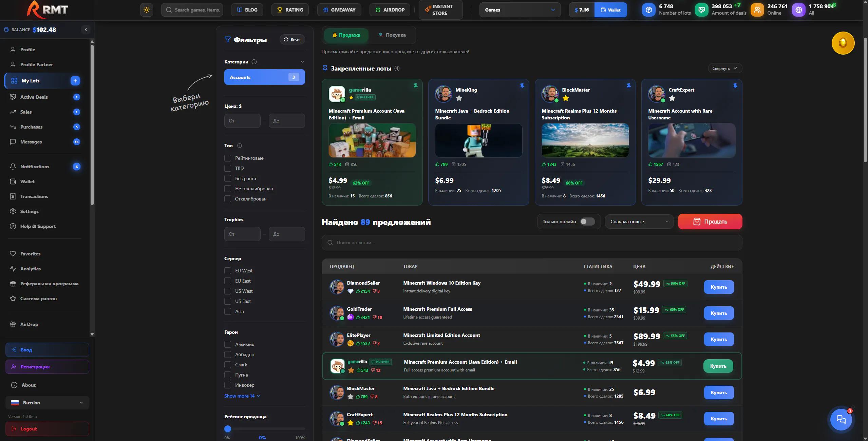Click the Amount of deals shield icon
868x441 pixels.
pyautogui.click(x=701, y=10)
